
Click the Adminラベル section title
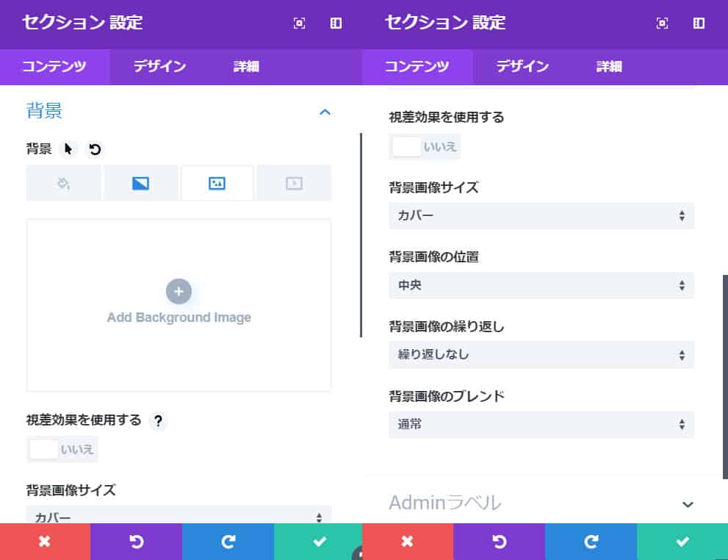tap(444, 503)
